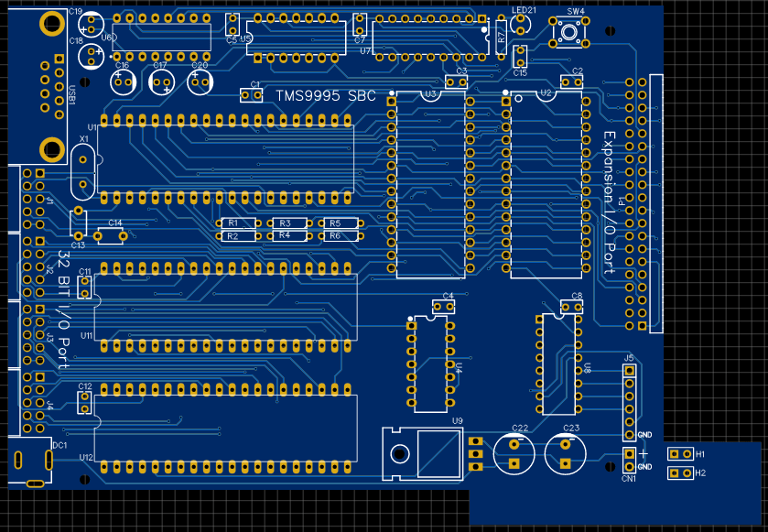Select the Expansion I/O Port label
Image resolution: width=768 pixels, height=532 pixels.
point(609,201)
